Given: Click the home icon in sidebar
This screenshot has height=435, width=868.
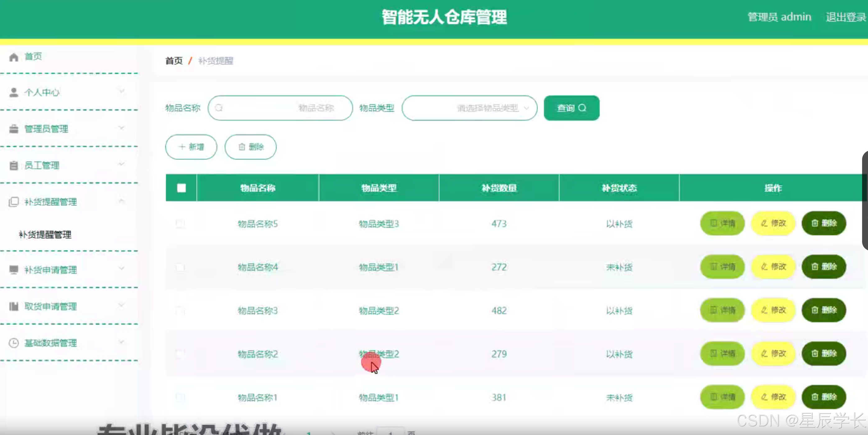Looking at the screenshot, I should (13, 57).
